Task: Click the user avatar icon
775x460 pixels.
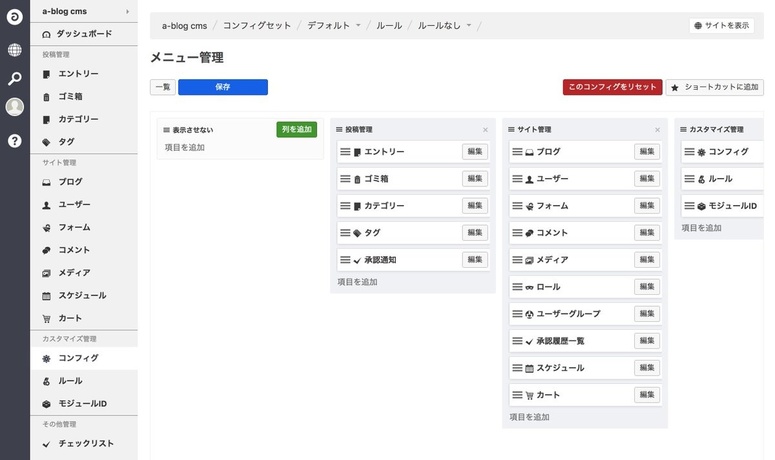Action: point(14,108)
